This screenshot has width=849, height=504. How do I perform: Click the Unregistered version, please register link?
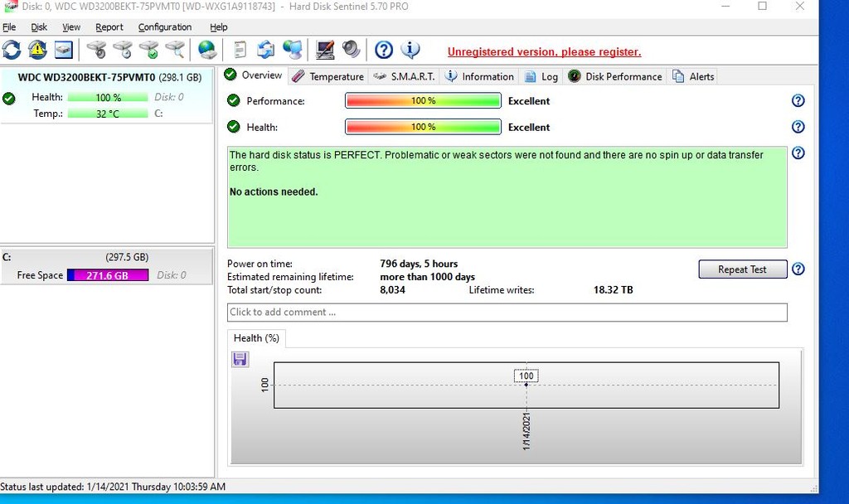coord(544,52)
